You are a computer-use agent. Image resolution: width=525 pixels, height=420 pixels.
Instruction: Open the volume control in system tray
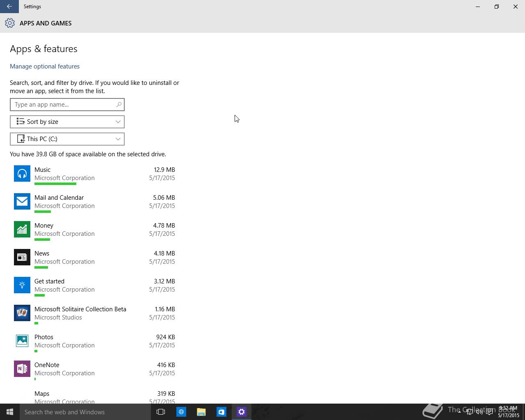tap(479, 412)
